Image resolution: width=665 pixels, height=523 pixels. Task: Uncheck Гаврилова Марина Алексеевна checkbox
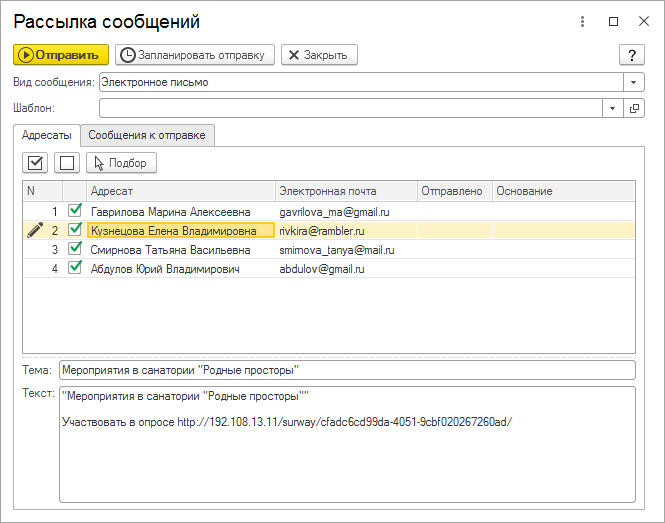pyautogui.click(x=74, y=211)
